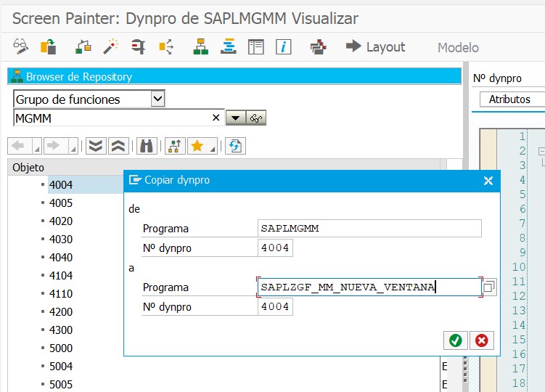
Task: Click line number 10 in editor
Action: [519, 267]
